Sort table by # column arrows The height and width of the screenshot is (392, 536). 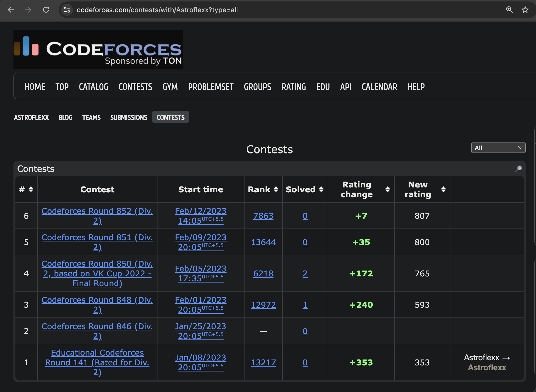pos(31,189)
